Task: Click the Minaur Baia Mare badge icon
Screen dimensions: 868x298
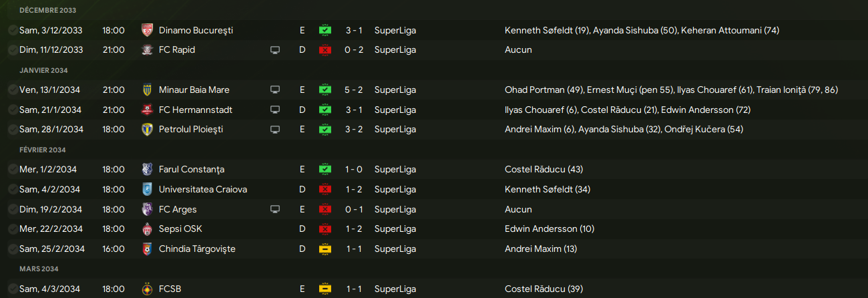Action: coord(148,90)
